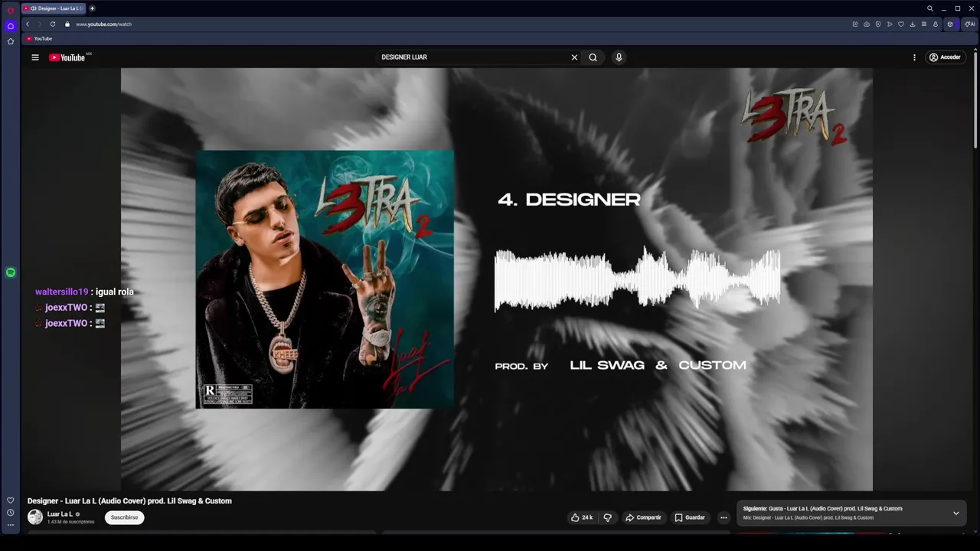Click the home icon in the sidebar
Screen dimensions: 980x551
point(10,26)
